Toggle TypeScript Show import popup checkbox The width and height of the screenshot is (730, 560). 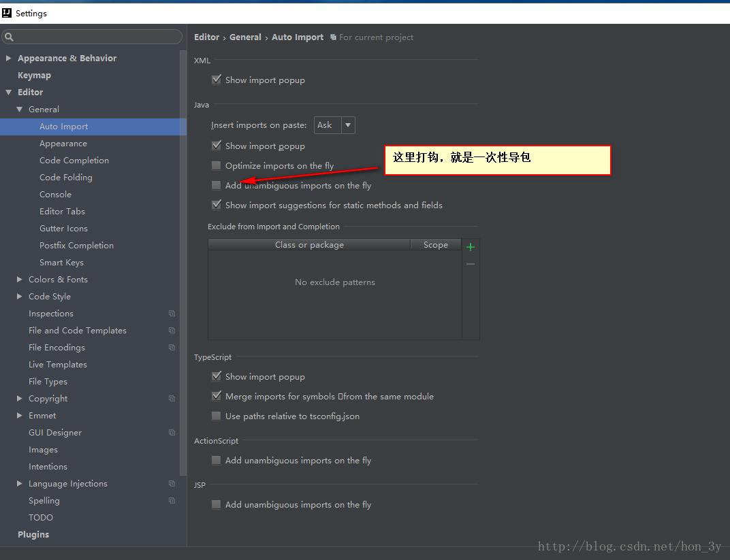[x=216, y=376]
